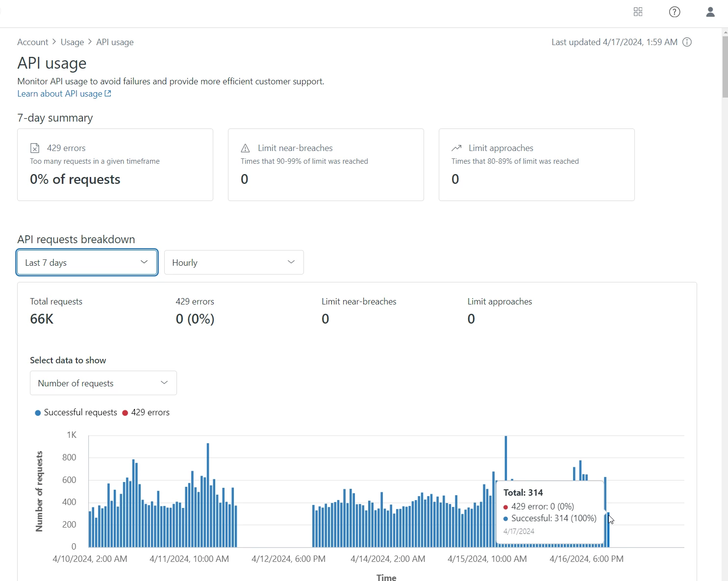This screenshot has width=728, height=581.
Task: Go to Usage in the breadcrumb
Action: pyautogui.click(x=72, y=42)
